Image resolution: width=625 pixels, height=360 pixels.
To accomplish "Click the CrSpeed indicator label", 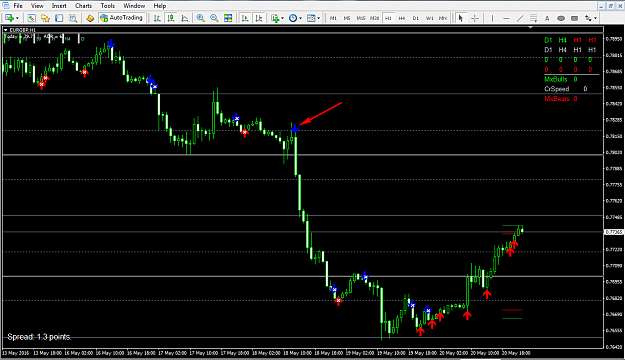I will 557,89.
